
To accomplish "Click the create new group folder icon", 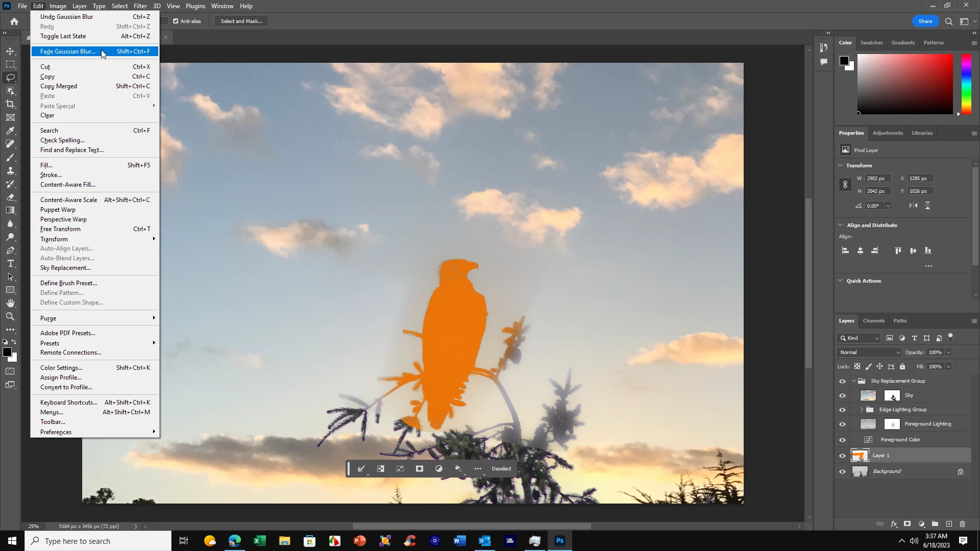I will tap(935, 524).
